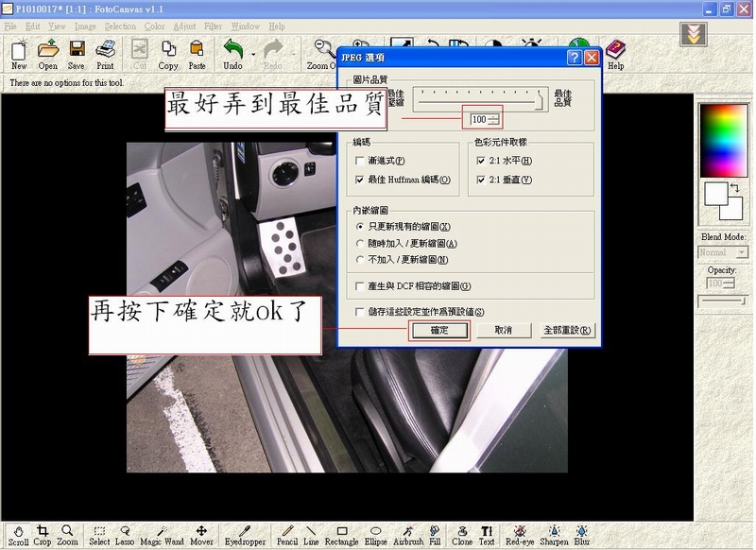Viewport: 756px width, 550px height.
Task: Enable 產生與 DCF 相容的縮圖 checkbox
Action: 360,286
